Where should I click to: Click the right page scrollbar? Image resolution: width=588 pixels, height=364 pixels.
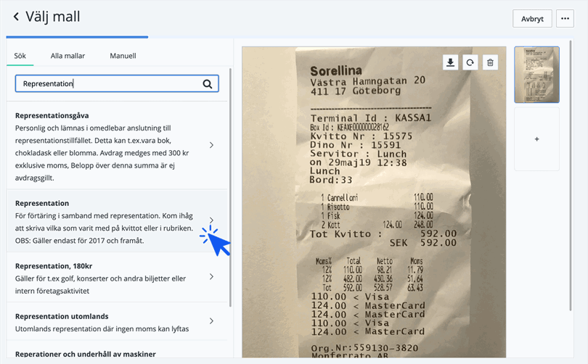[571, 175]
